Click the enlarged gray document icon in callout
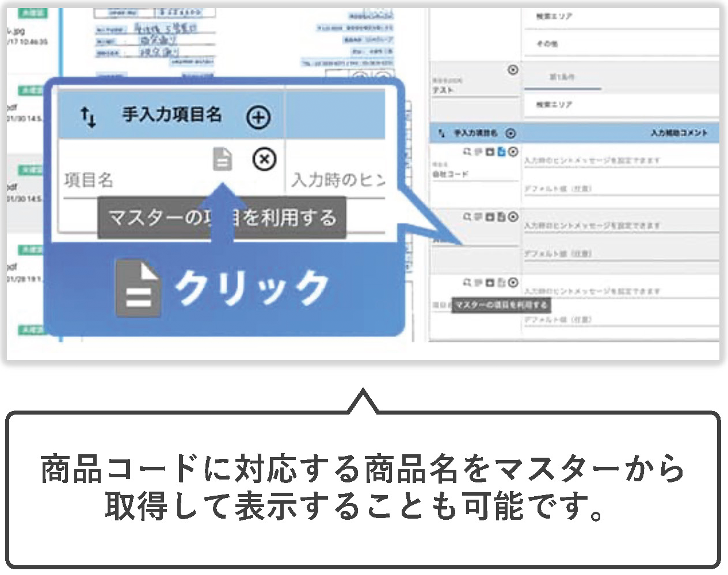Viewport: 728px width, 575px height. tap(222, 159)
